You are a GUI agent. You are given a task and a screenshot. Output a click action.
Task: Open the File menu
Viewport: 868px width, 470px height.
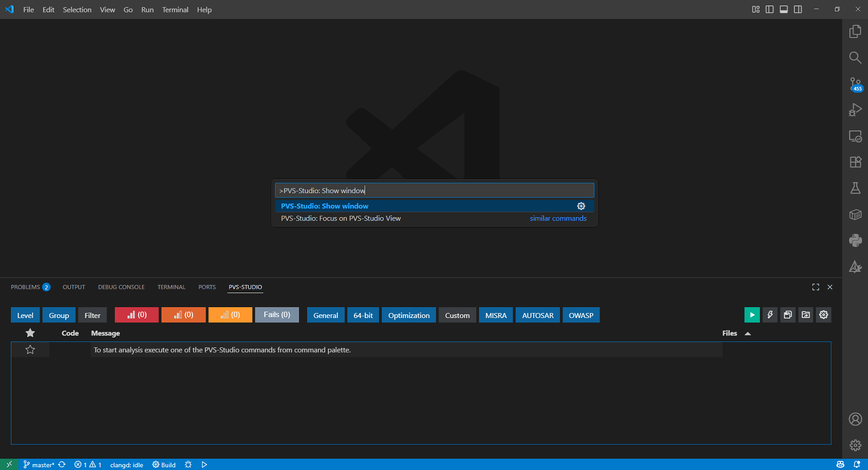tap(28, 10)
